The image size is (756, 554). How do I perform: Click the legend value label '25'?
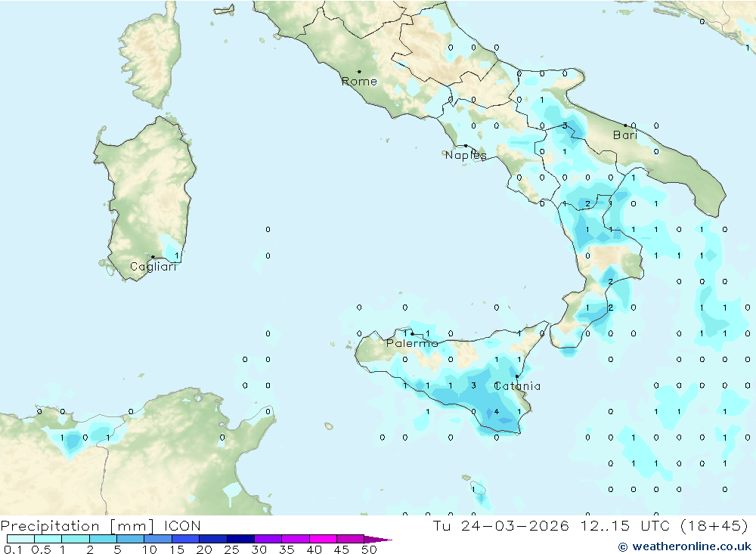click(231, 549)
